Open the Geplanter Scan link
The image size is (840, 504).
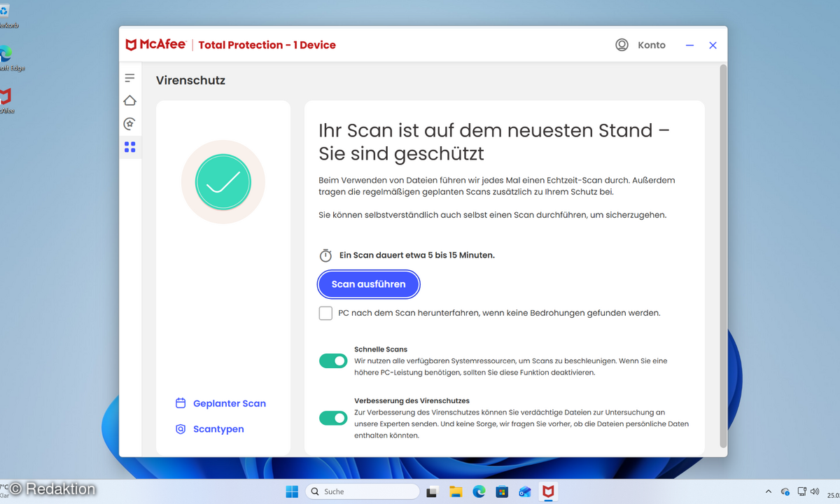[230, 403]
